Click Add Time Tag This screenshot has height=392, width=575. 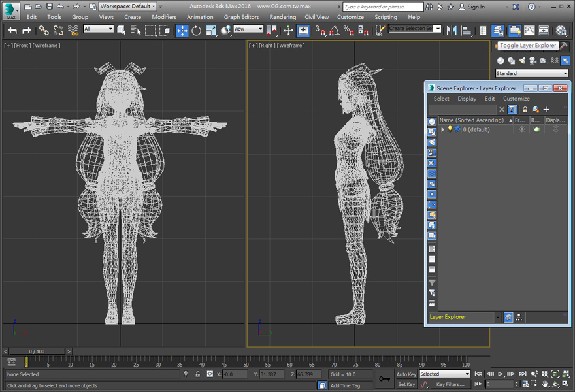point(345,385)
